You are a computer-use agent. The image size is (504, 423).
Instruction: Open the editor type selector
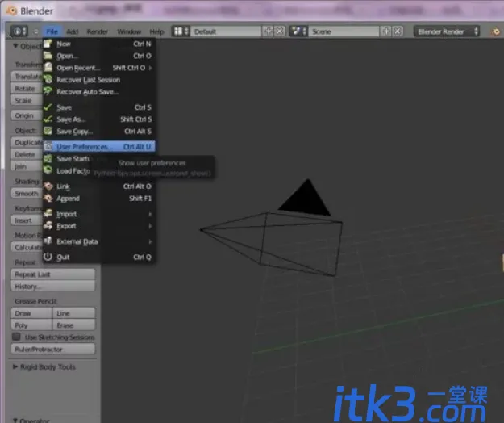click(x=19, y=31)
